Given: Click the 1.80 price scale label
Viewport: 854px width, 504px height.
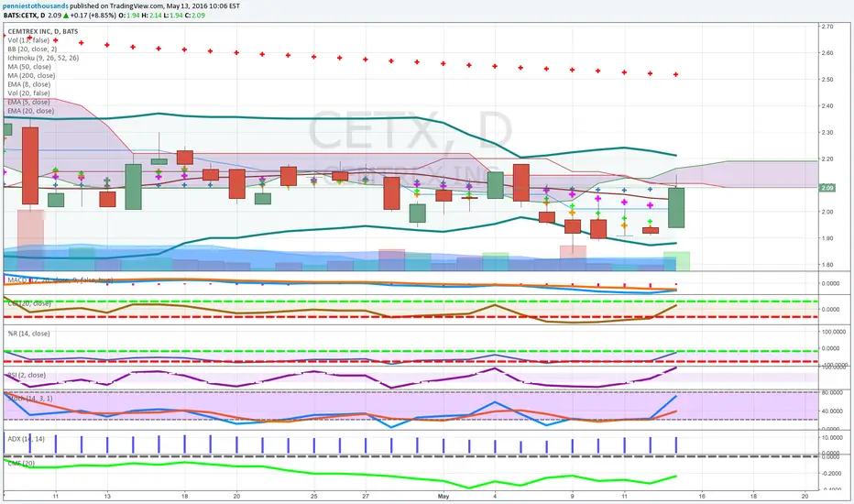Looking at the screenshot, I should click(x=827, y=265).
